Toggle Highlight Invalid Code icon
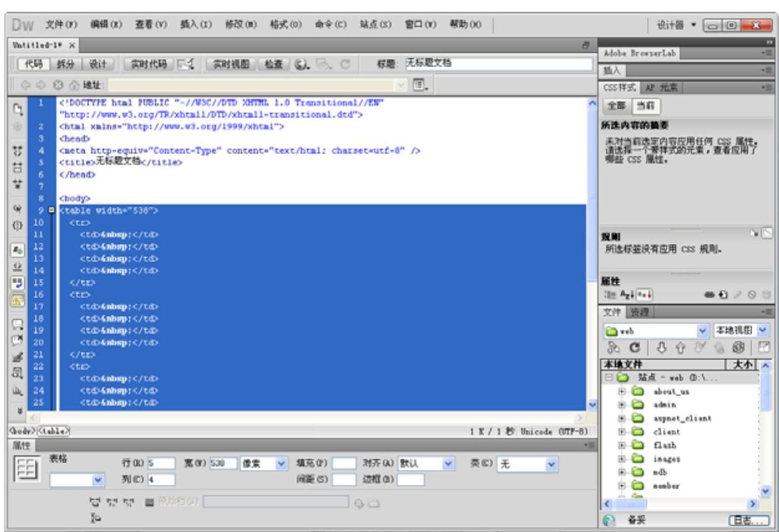The height and width of the screenshot is (532, 779). (x=17, y=266)
